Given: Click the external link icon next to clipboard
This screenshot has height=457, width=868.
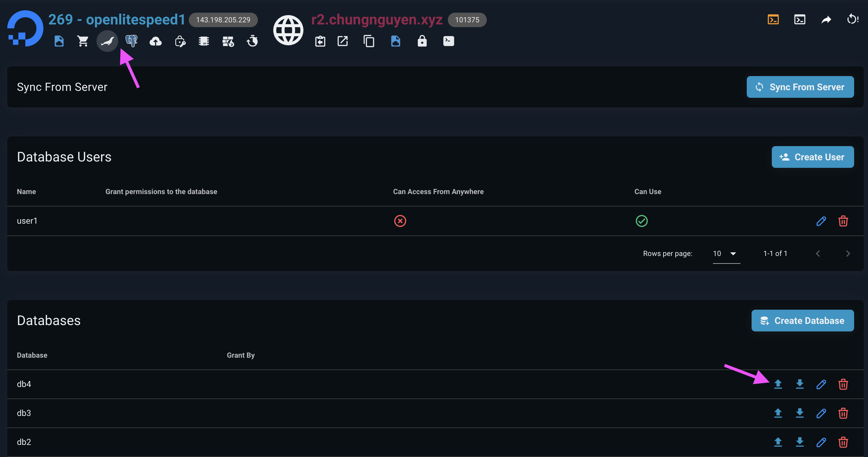Looking at the screenshot, I should click(343, 41).
